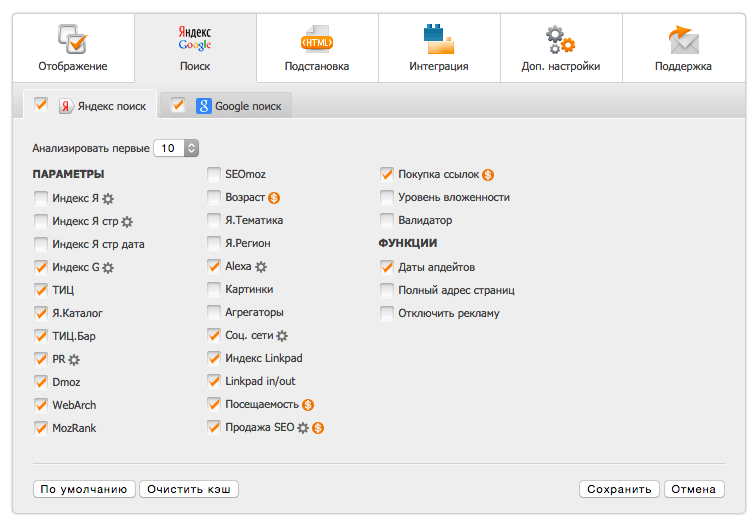Click the Сохранить button
Image resolution: width=753 pixels, height=524 pixels.
619,489
